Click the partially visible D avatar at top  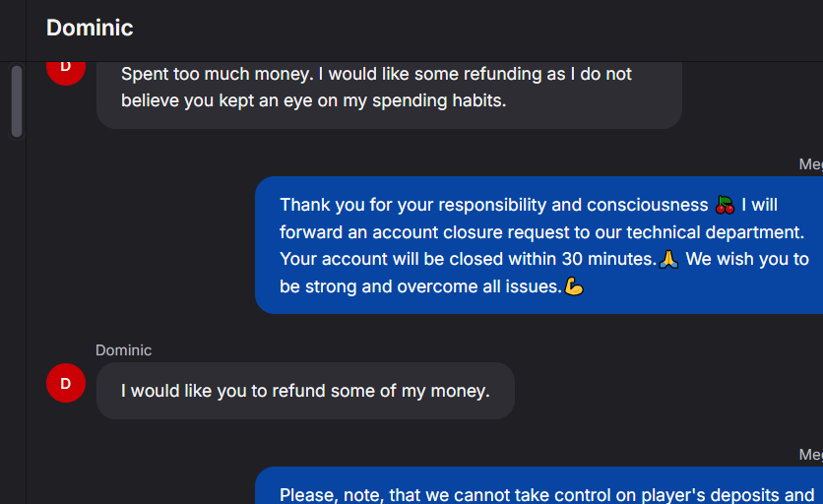[x=66, y=73]
